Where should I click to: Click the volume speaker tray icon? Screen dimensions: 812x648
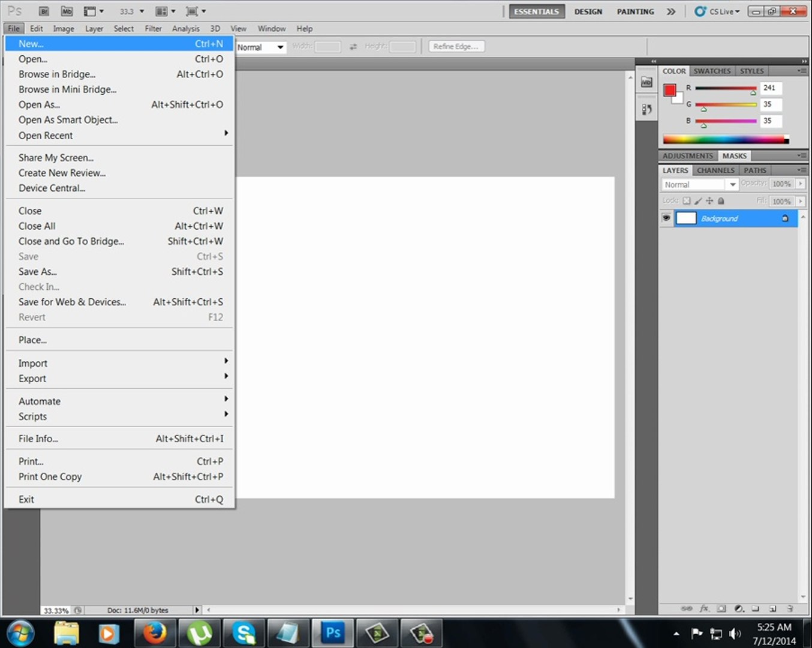click(x=735, y=634)
